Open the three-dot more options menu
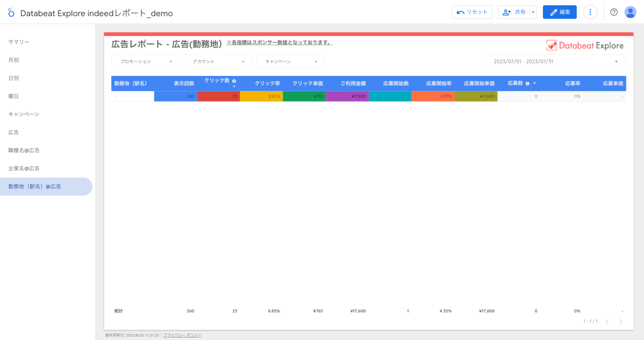 pyautogui.click(x=590, y=12)
